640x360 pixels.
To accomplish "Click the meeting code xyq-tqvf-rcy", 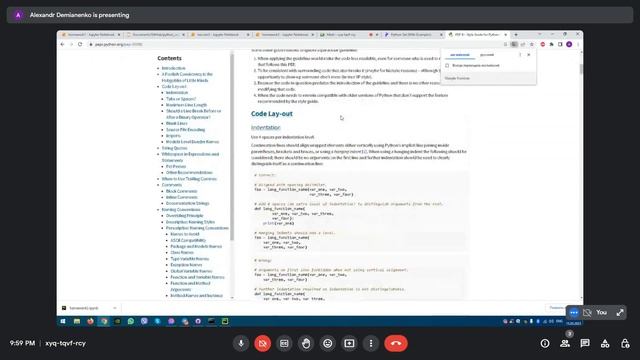I will [66, 343].
